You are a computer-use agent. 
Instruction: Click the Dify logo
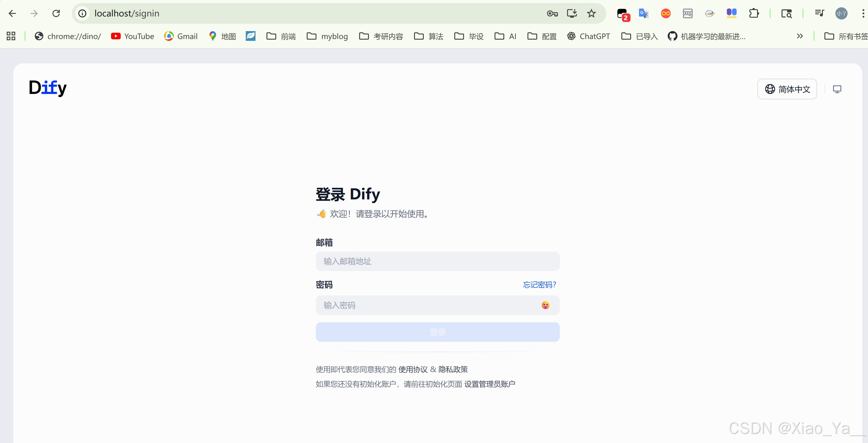coord(48,88)
